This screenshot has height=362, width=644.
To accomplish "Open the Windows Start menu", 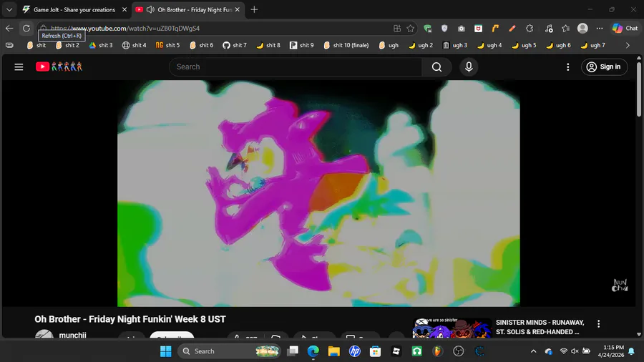I will [x=165, y=351].
